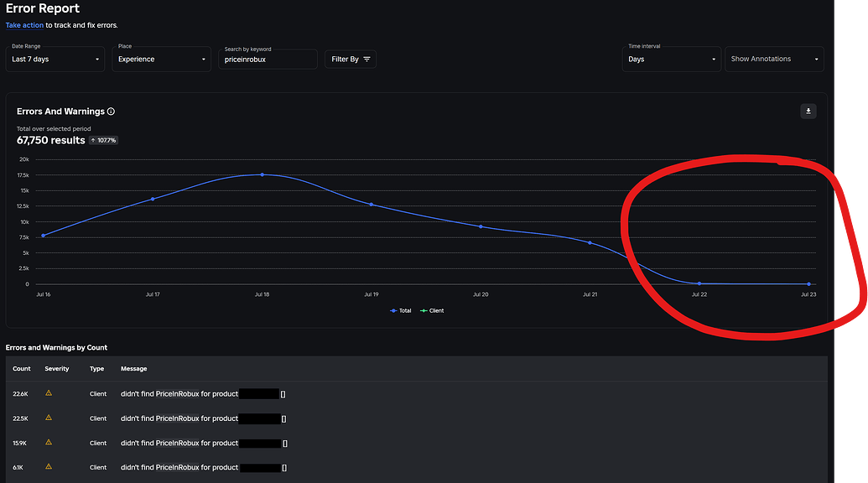
Task: Click the Errors and Warnings by Count heading
Action: (56, 347)
